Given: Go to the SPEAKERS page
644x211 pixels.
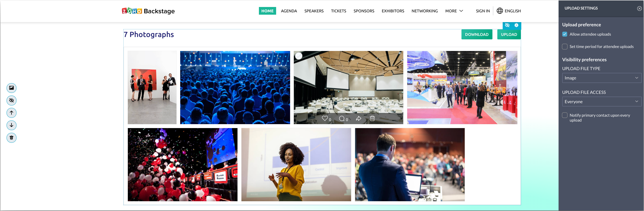Looking at the screenshot, I should pyautogui.click(x=314, y=11).
